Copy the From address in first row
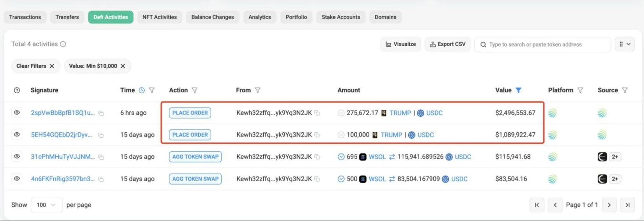 pos(317,113)
